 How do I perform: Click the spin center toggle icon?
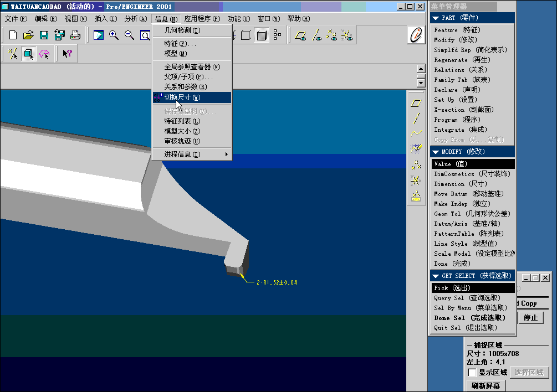coord(13,54)
